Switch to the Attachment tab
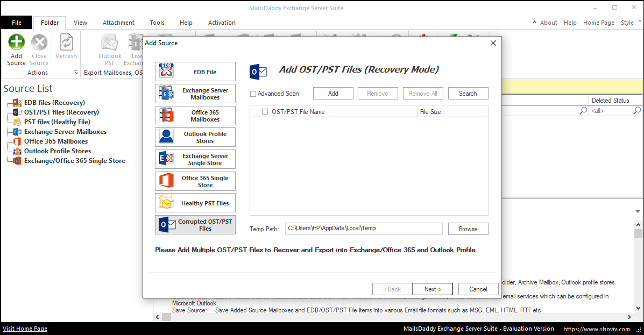Screen dimensions: 644x335 118,23
